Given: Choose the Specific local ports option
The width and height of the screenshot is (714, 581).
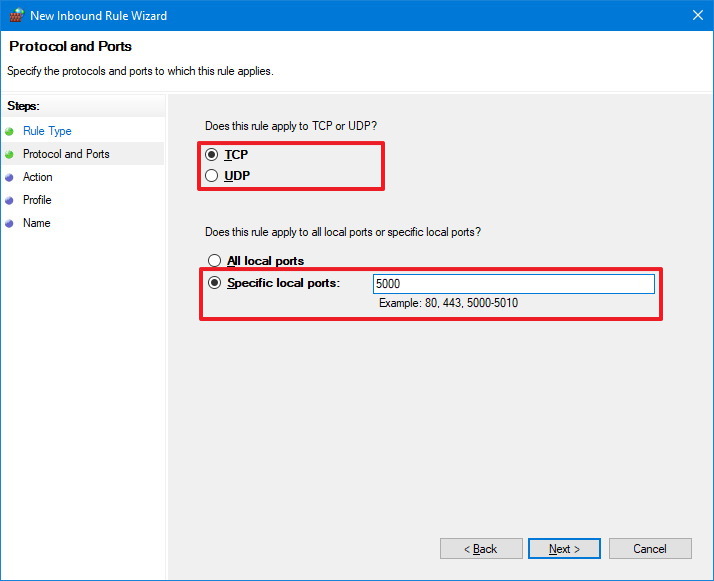Looking at the screenshot, I should (213, 283).
